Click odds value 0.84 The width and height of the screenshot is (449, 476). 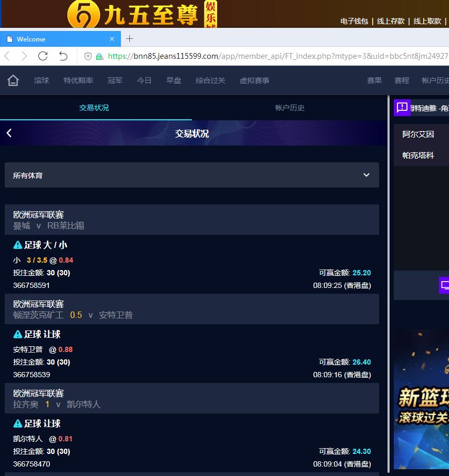click(66, 260)
